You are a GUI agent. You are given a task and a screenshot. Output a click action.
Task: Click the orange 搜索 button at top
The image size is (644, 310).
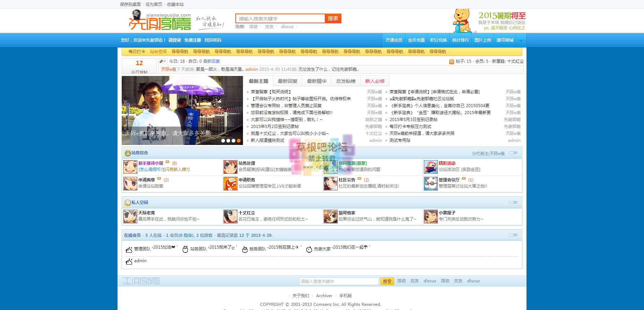tap(333, 18)
